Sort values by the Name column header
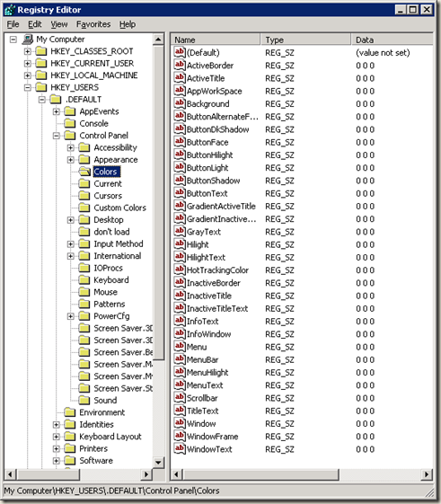 [215, 40]
